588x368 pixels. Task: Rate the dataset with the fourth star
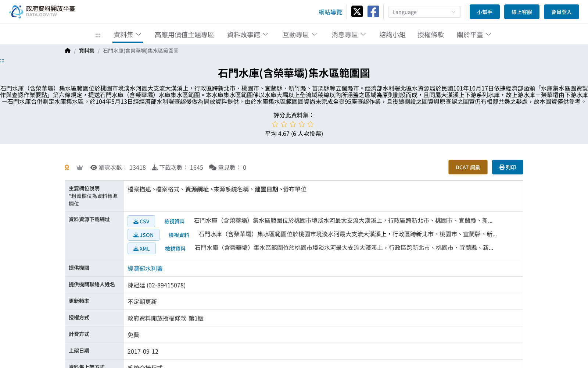(302, 124)
